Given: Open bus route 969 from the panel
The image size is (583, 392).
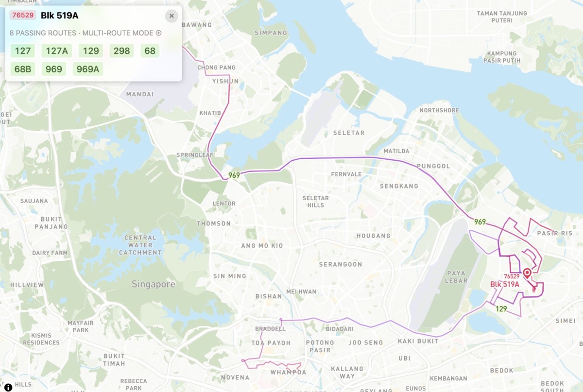Looking at the screenshot, I should click(54, 69).
